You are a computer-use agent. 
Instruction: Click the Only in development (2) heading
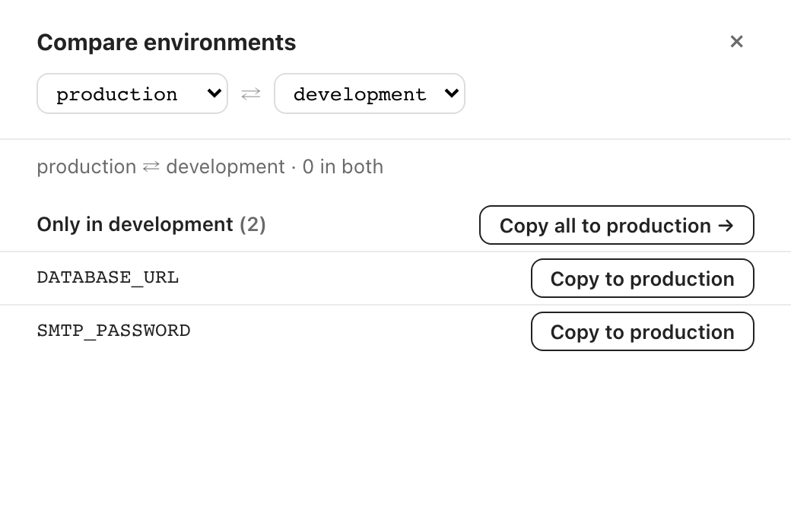(151, 224)
